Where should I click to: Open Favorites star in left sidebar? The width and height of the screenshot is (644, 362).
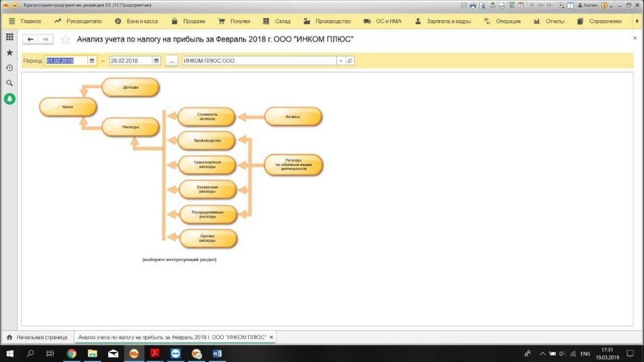click(9, 53)
